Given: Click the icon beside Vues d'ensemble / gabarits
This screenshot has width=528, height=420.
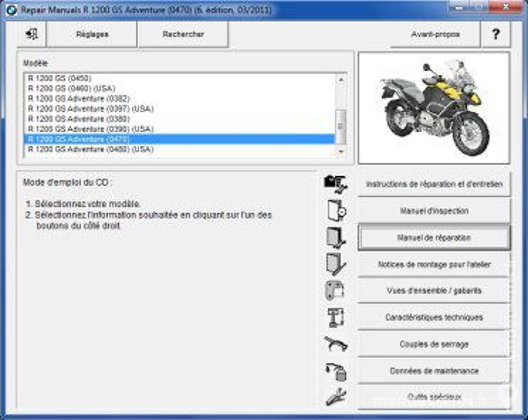Looking at the screenshot, I should (x=336, y=291).
